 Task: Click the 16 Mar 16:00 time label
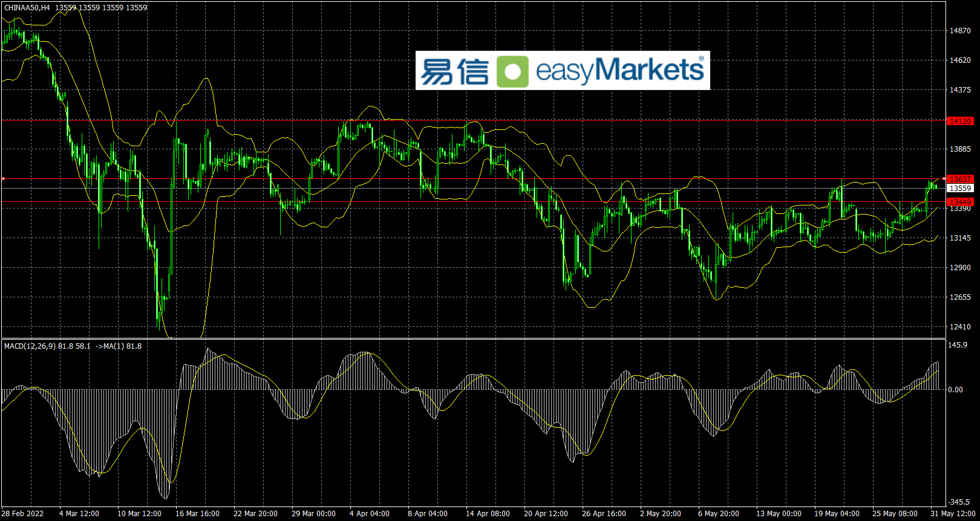pos(197,514)
